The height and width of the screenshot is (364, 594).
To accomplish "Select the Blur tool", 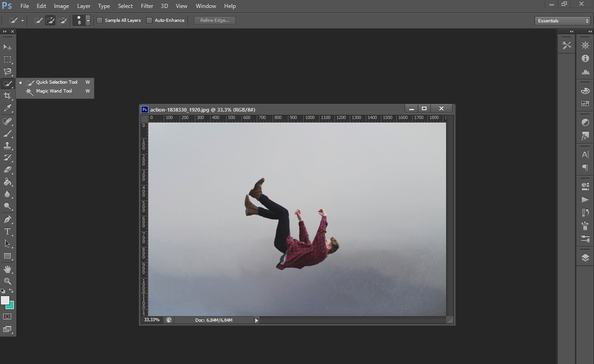I will [7, 194].
